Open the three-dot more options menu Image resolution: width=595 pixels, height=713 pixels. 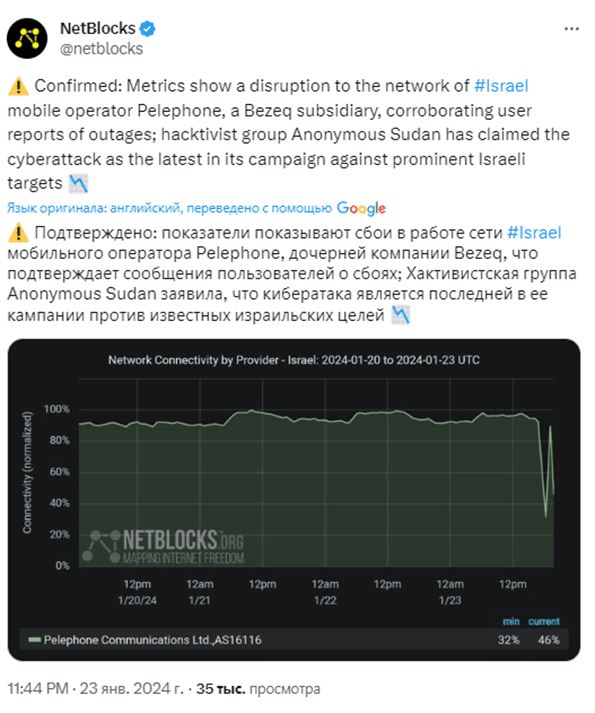click(x=571, y=29)
